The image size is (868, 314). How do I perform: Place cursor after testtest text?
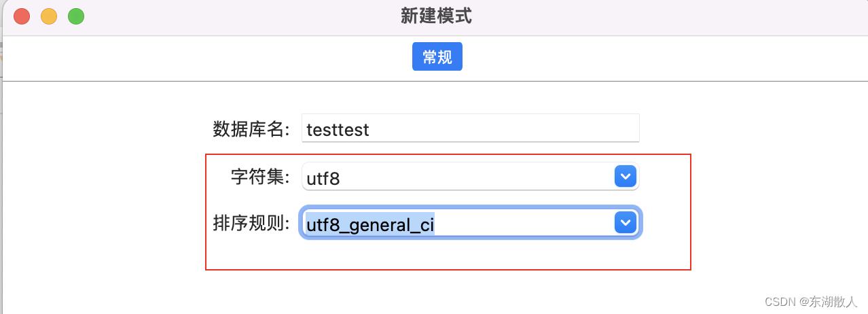(x=370, y=129)
